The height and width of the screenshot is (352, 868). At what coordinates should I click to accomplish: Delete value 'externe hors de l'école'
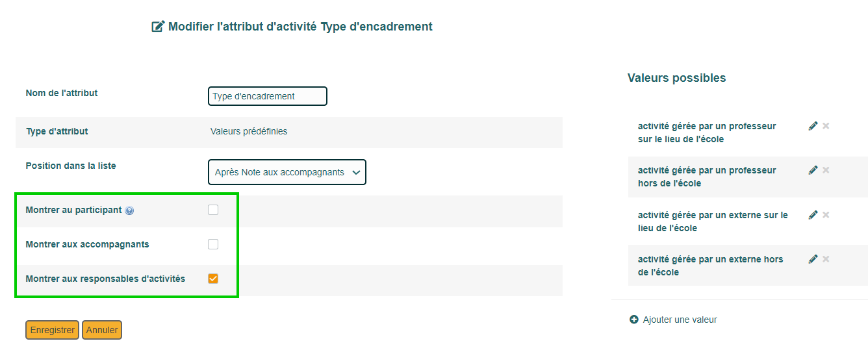[x=826, y=259]
